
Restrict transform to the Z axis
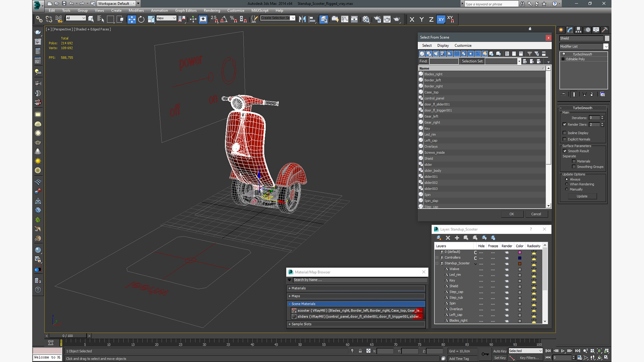431,19
